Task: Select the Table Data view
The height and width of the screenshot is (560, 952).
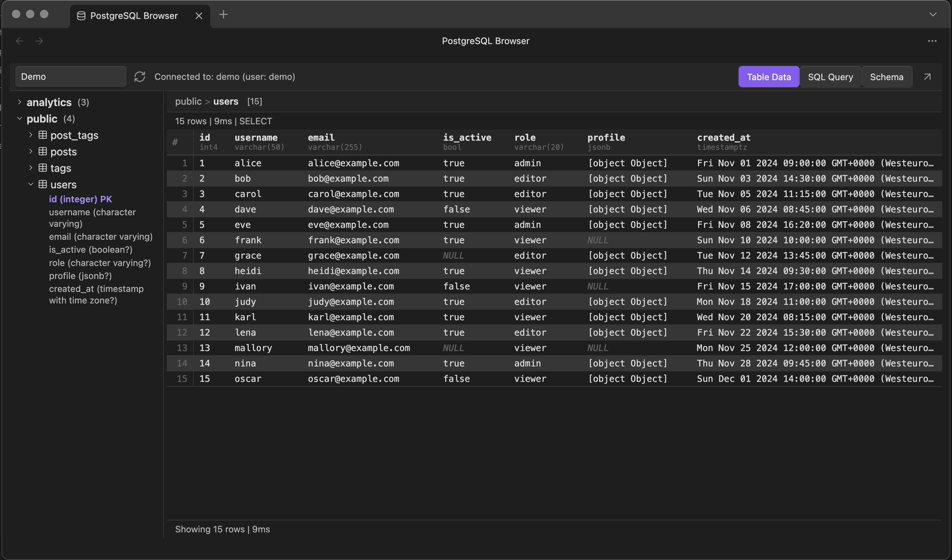Action: pyautogui.click(x=768, y=77)
